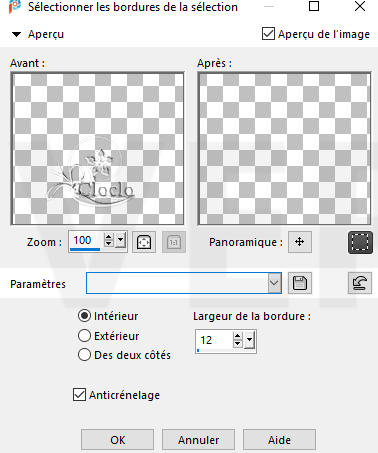
Task: Click the zoom 1:1 actual size icon
Action: [x=174, y=242]
